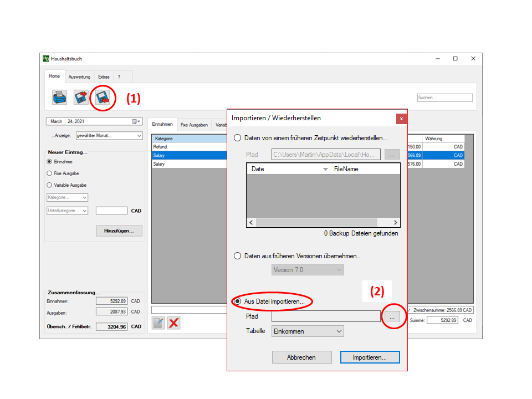
Task: Click the printer icon in the toolbar
Action: click(x=59, y=98)
